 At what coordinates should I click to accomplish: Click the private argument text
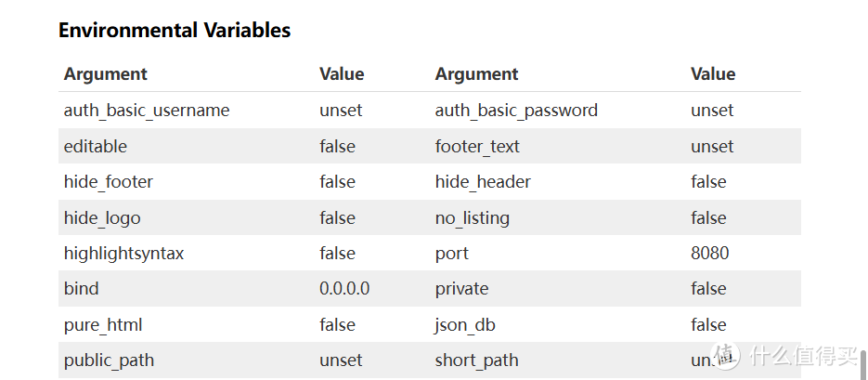click(x=461, y=289)
